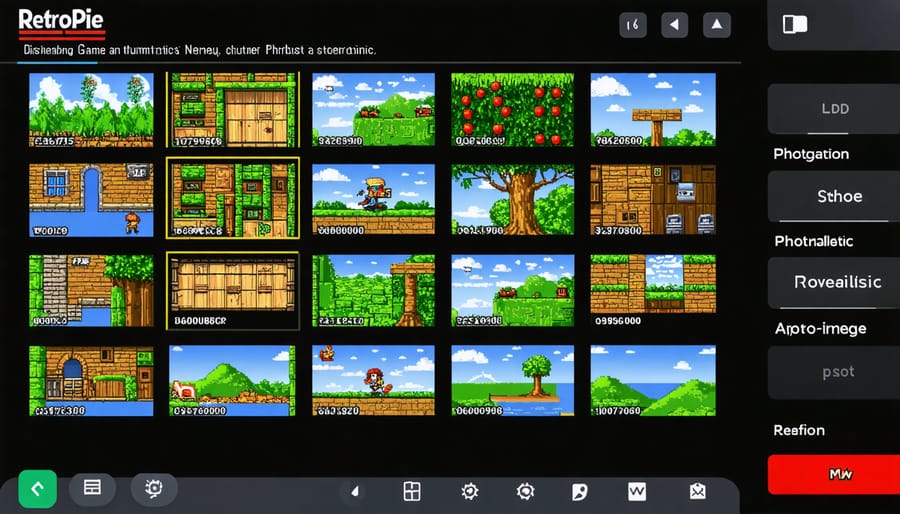Image resolution: width=900 pixels, height=514 pixels.
Task: Click the RetroPie logo
Action: tap(61, 23)
